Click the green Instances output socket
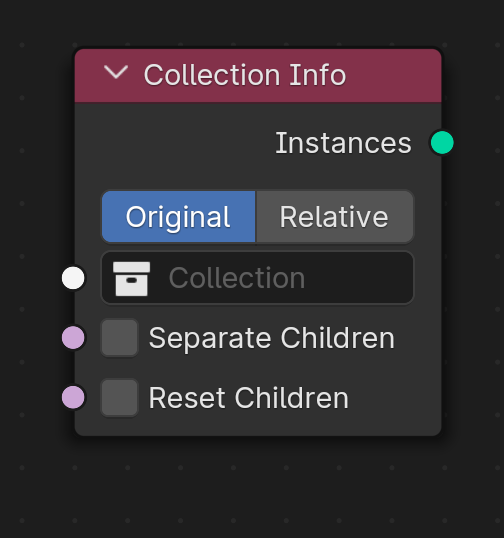 pos(442,142)
